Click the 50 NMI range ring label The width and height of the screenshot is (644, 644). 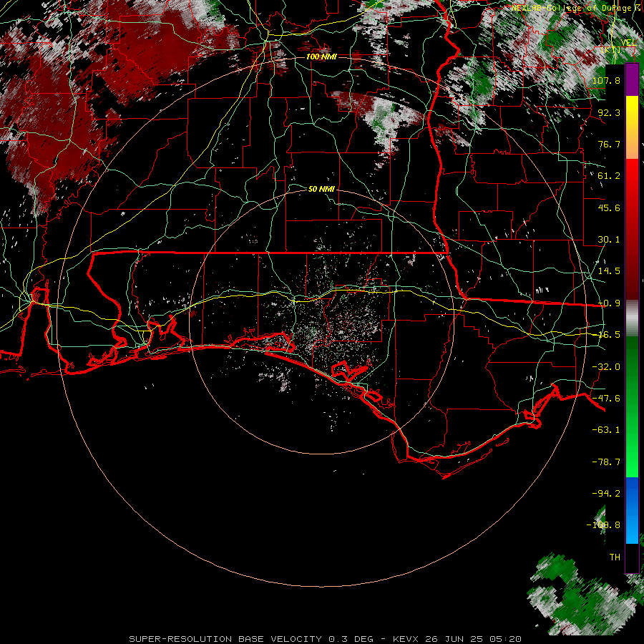tap(321, 189)
